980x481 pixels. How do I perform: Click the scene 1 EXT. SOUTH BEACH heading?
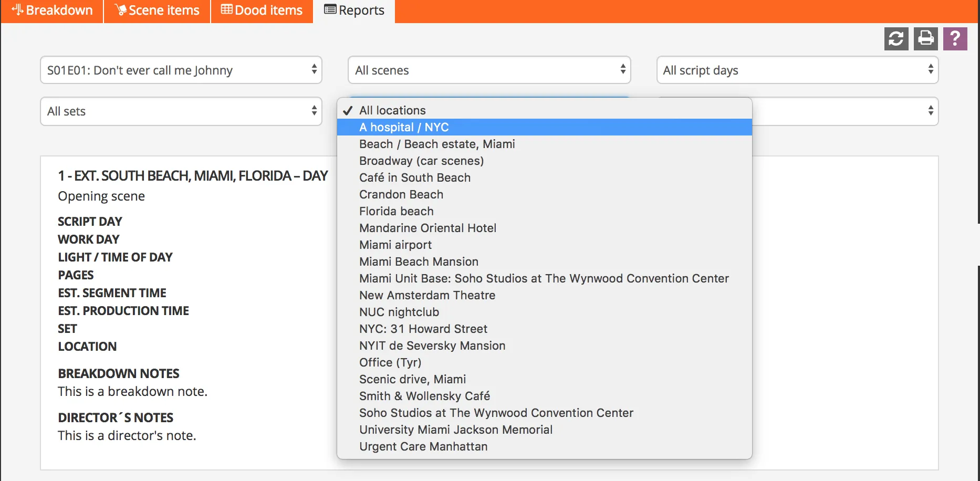tap(193, 175)
